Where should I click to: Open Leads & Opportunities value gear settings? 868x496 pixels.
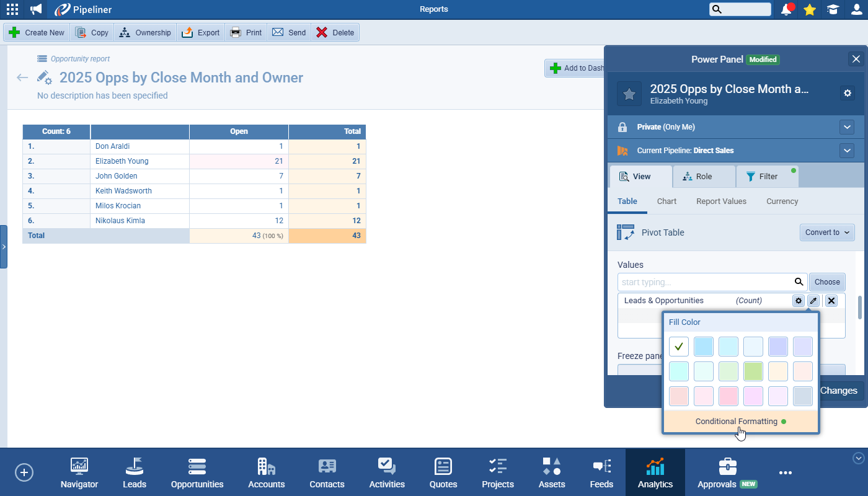(x=799, y=301)
